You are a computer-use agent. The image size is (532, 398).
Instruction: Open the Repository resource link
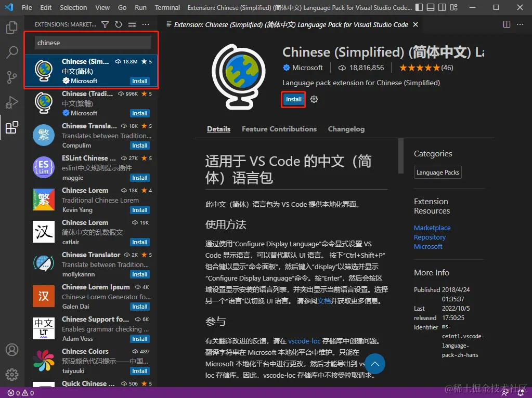click(x=430, y=237)
